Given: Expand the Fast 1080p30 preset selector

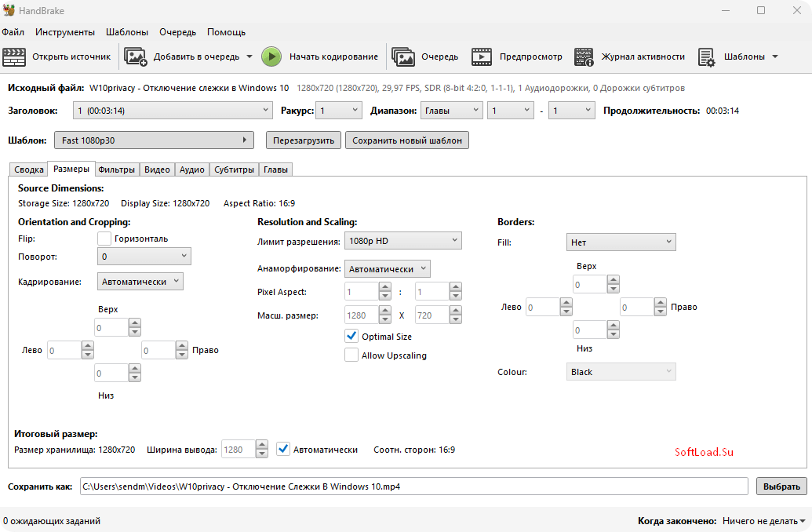Looking at the screenshot, I should (155, 140).
